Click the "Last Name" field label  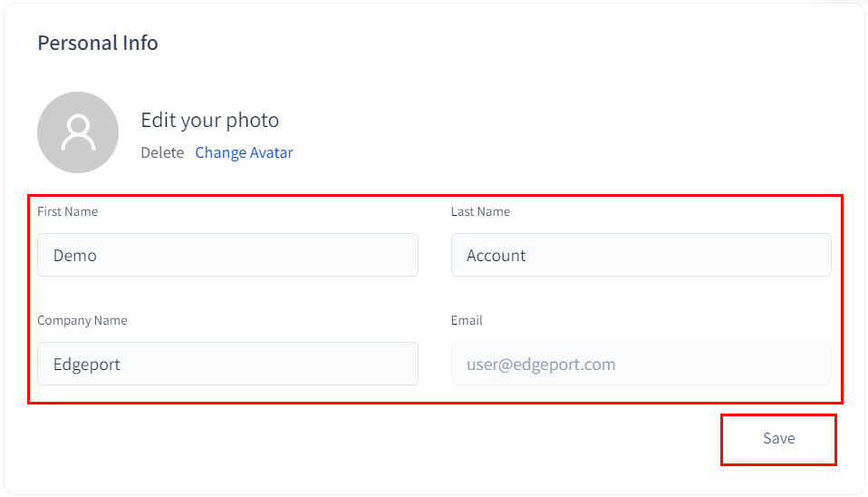coord(480,211)
